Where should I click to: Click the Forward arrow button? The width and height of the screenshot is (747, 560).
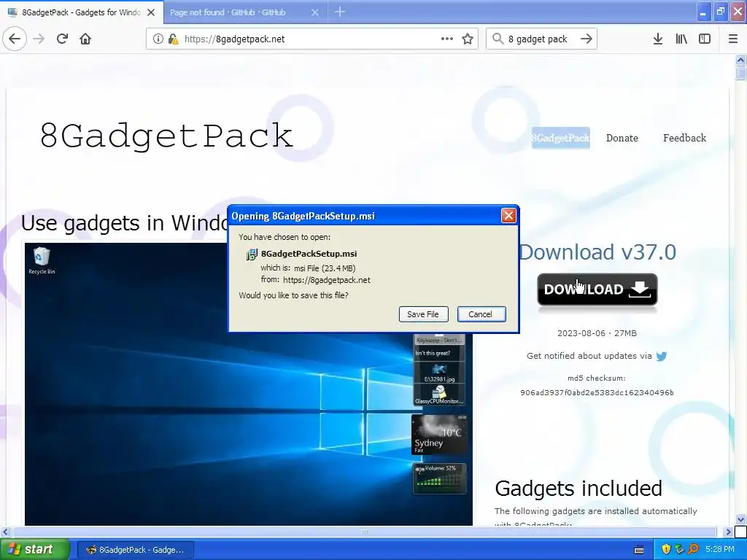pos(39,39)
